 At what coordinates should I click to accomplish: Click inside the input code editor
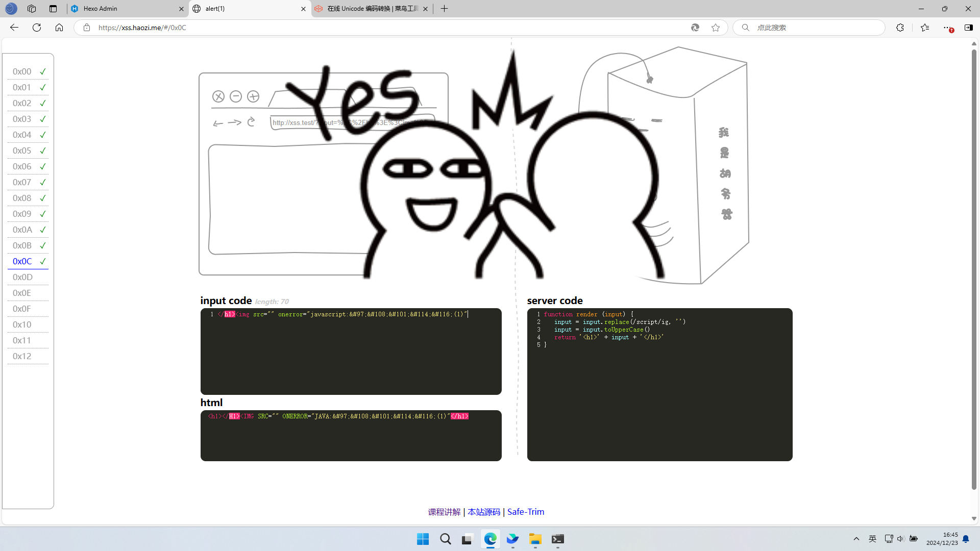pyautogui.click(x=351, y=357)
